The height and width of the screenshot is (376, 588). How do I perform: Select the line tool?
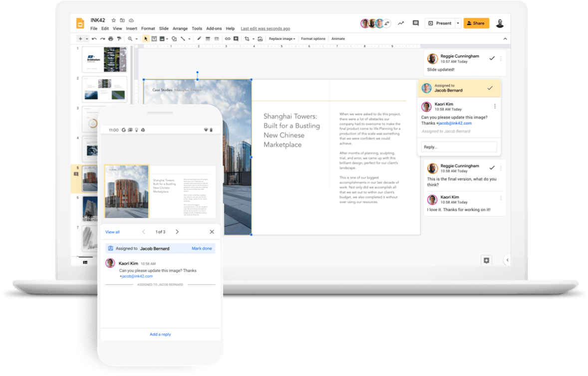click(x=183, y=38)
